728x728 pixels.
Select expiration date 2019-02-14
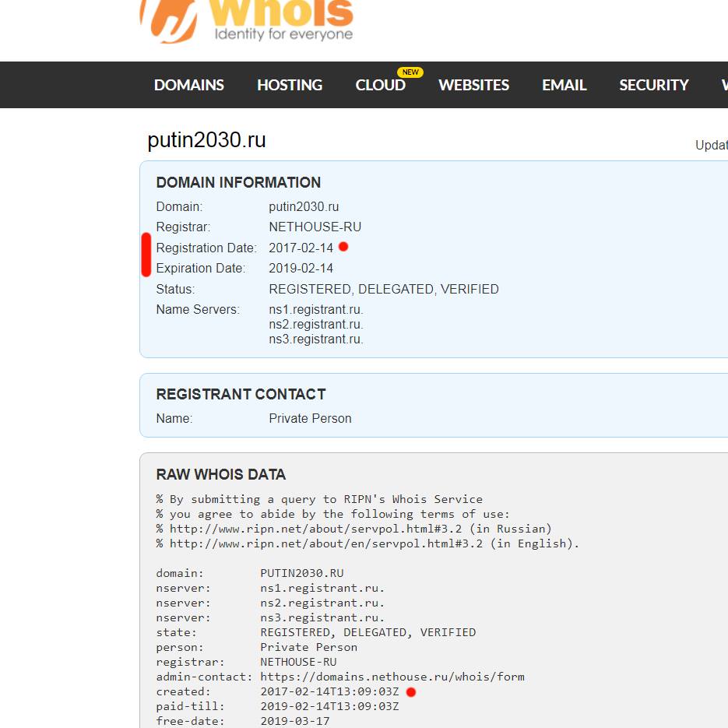(301, 269)
